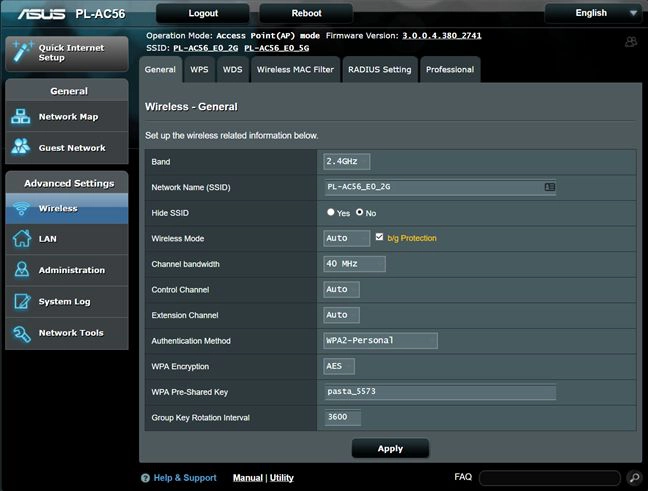The image size is (648, 491).
Task: Click the users icon near the top right
Action: (x=631, y=42)
